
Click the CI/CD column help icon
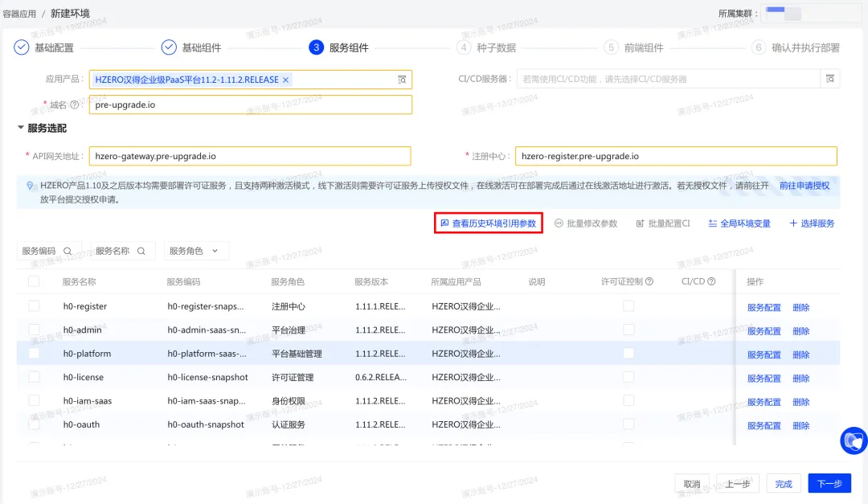point(711,281)
